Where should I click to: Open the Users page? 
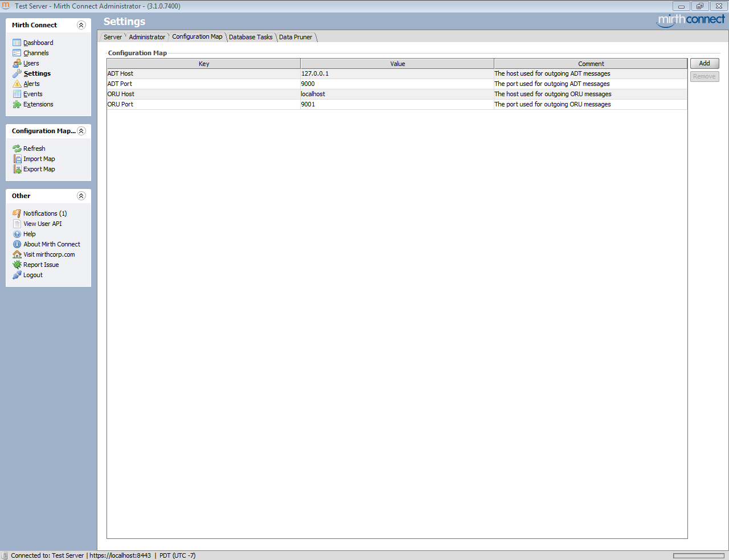tap(31, 63)
